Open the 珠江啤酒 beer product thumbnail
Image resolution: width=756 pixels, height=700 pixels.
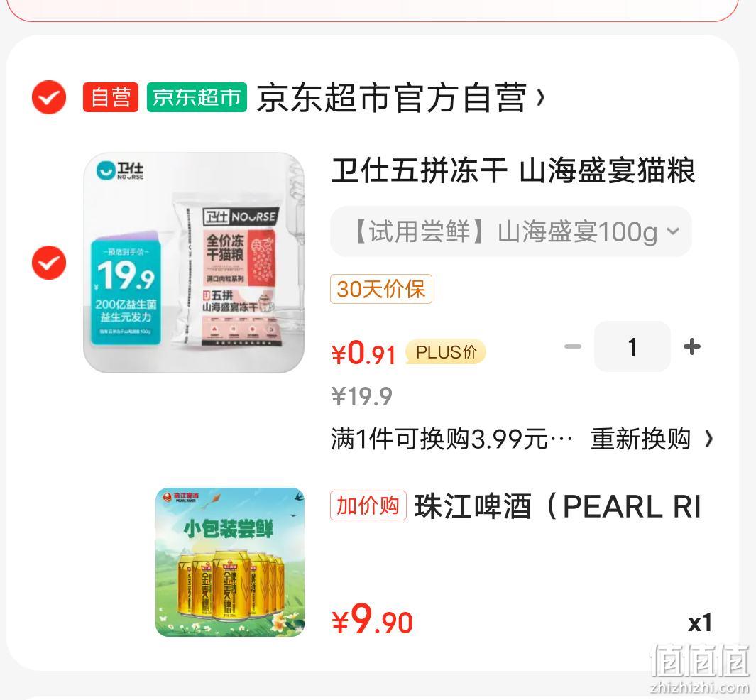[230, 562]
